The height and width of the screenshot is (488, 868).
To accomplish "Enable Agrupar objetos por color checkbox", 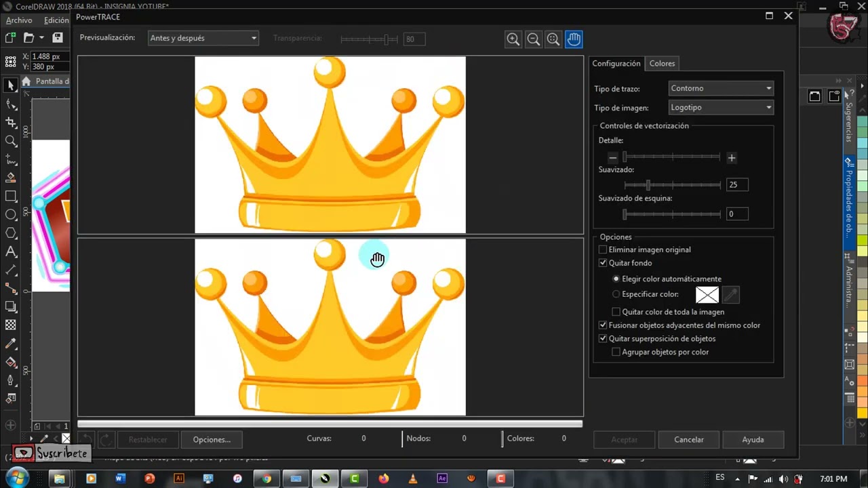I will pos(616,352).
